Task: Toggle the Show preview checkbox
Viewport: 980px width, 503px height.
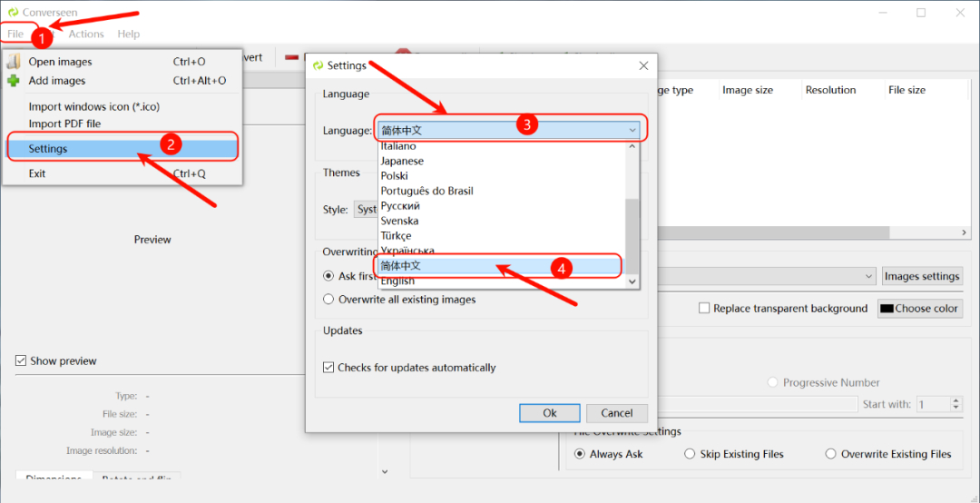Action: [56, 361]
